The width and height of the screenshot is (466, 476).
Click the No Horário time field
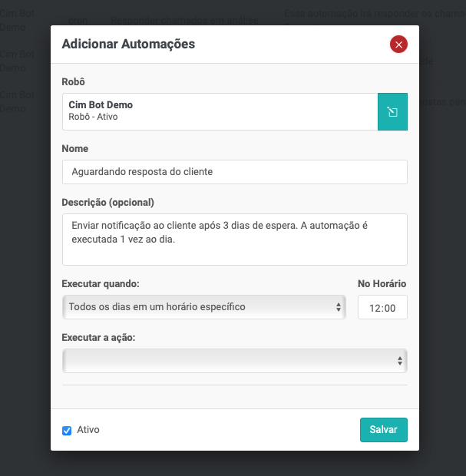382,308
